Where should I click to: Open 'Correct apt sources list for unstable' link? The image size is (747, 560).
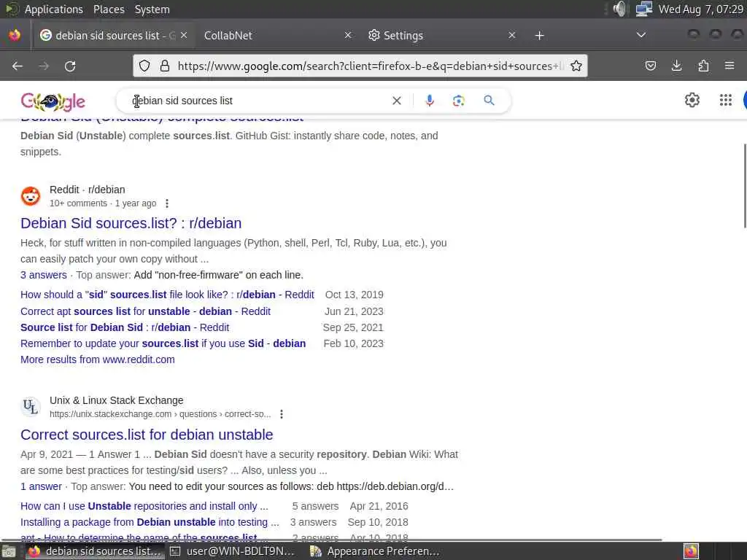coord(145,311)
